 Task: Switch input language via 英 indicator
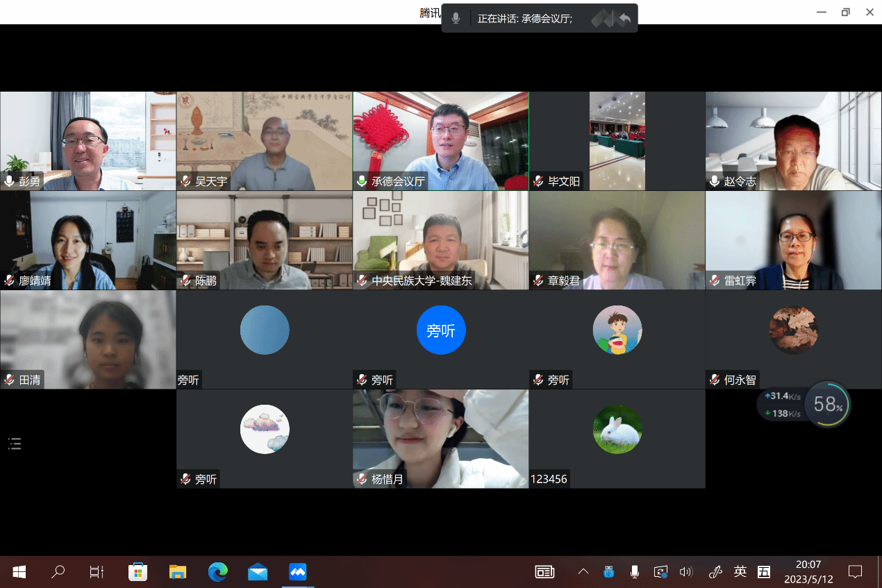click(740, 572)
